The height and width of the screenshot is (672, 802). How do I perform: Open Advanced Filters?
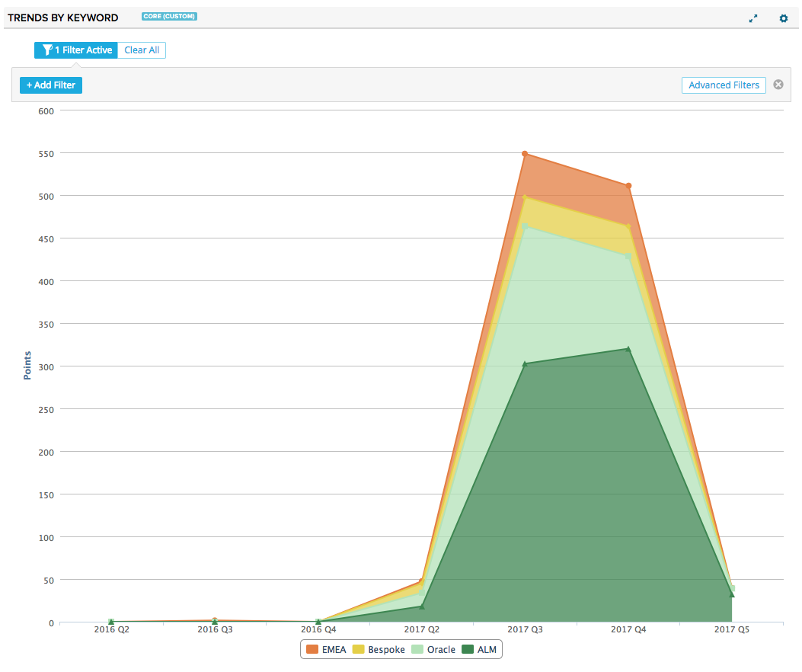pyautogui.click(x=724, y=85)
